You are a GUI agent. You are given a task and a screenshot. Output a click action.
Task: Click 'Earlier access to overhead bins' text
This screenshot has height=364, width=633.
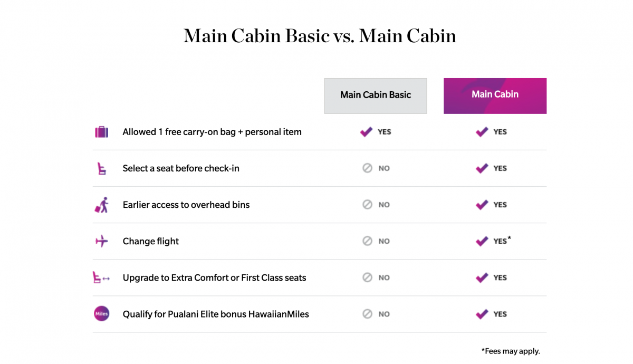tap(186, 205)
